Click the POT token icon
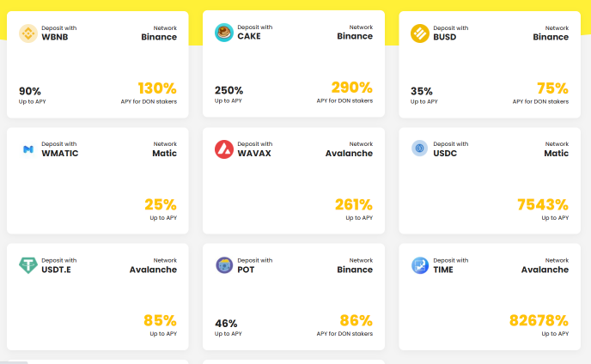 [x=224, y=265]
